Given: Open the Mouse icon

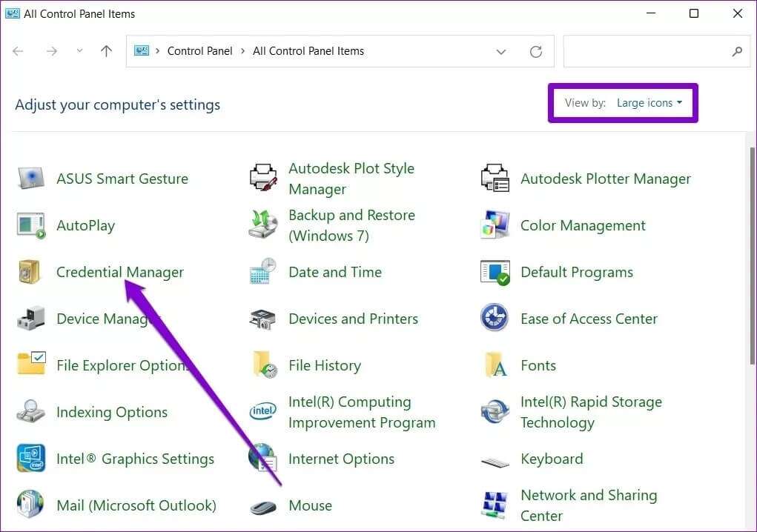Looking at the screenshot, I should (x=264, y=508).
